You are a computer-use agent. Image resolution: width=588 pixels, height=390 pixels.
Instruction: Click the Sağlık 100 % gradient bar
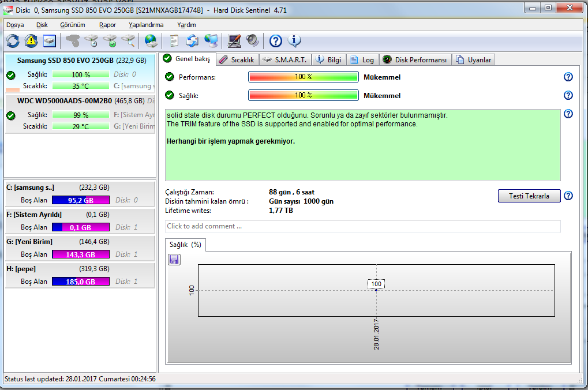point(304,95)
